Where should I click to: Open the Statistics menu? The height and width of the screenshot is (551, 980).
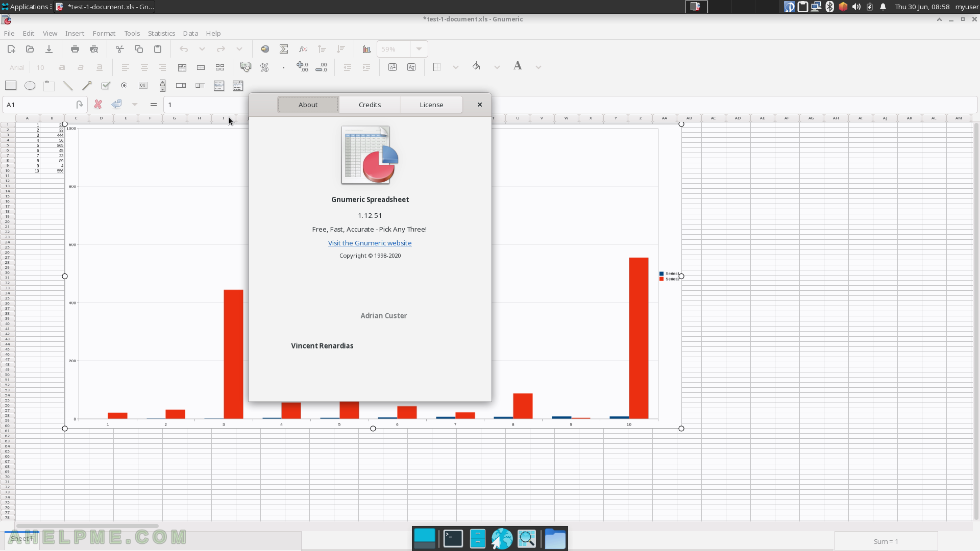161,33
